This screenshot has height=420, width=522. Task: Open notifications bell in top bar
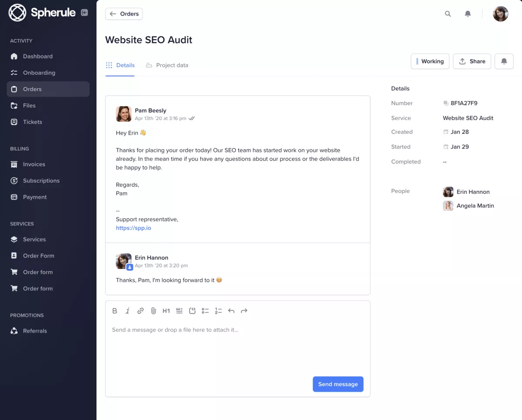pyautogui.click(x=468, y=14)
